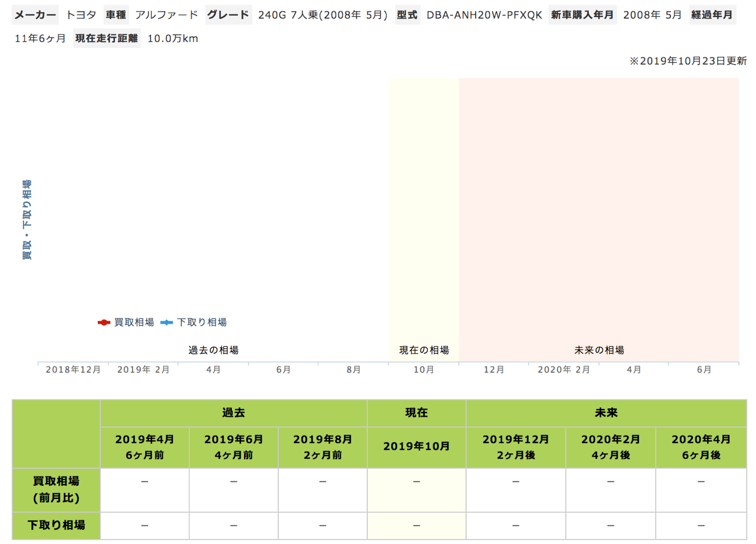The height and width of the screenshot is (544, 756).
Task: Click the 2020年4月 6ヶ月後 column header
Action: tap(701, 447)
